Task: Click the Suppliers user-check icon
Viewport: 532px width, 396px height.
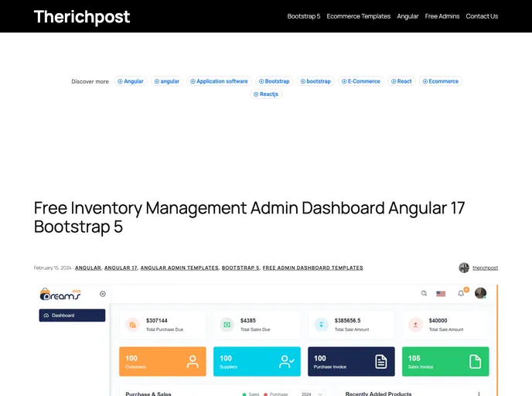Action: pyautogui.click(x=287, y=361)
